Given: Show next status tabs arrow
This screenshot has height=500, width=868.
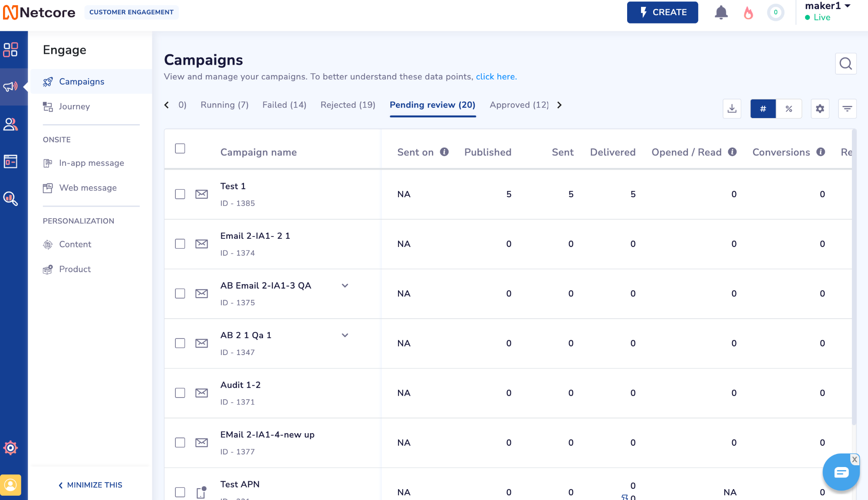Looking at the screenshot, I should click(x=559, y=105).
